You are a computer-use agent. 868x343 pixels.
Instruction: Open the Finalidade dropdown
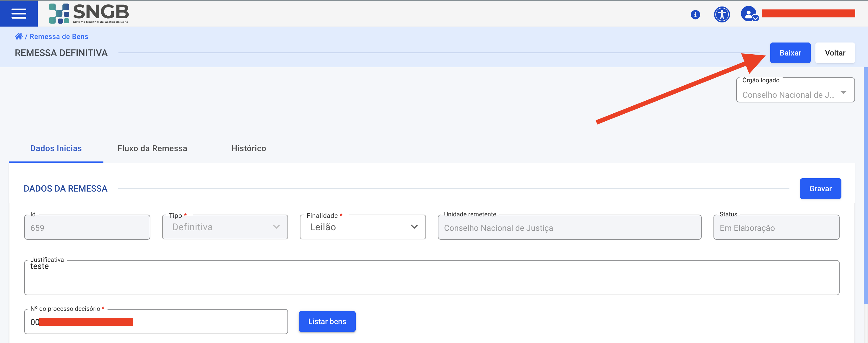point(363,227)
